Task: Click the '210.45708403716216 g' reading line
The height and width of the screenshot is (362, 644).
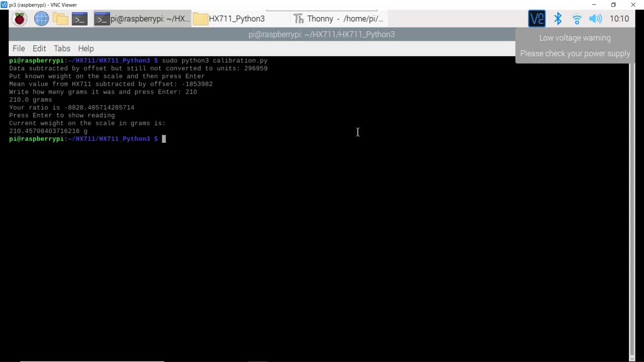Action: click(x=48, y=131)
